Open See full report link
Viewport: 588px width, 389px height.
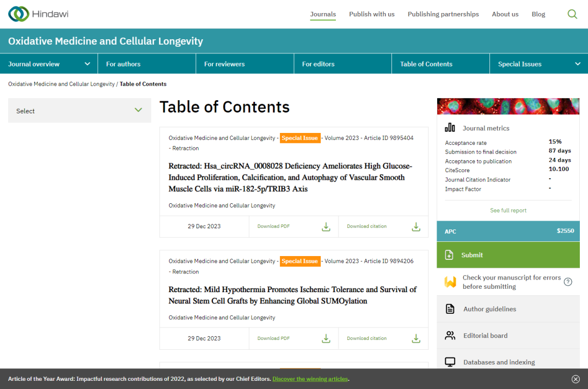click(x=508, y=210)
